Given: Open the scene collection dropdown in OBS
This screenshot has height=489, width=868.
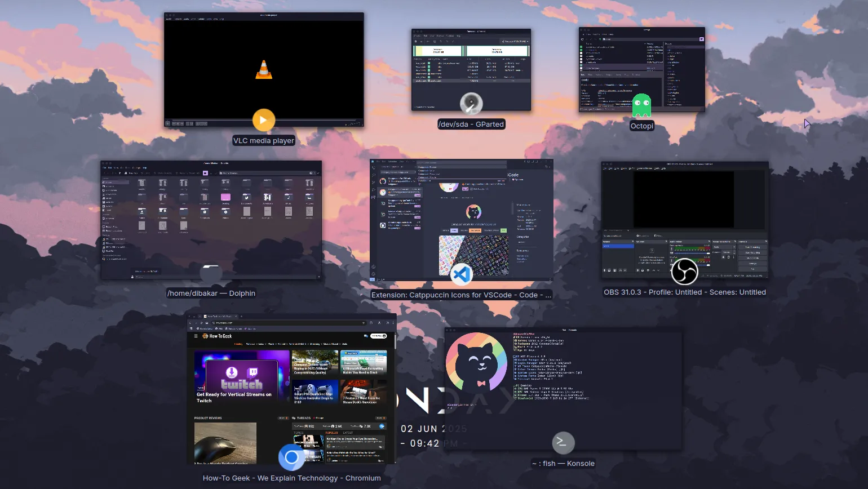Looking at the screenshot, I should [644, 168].
